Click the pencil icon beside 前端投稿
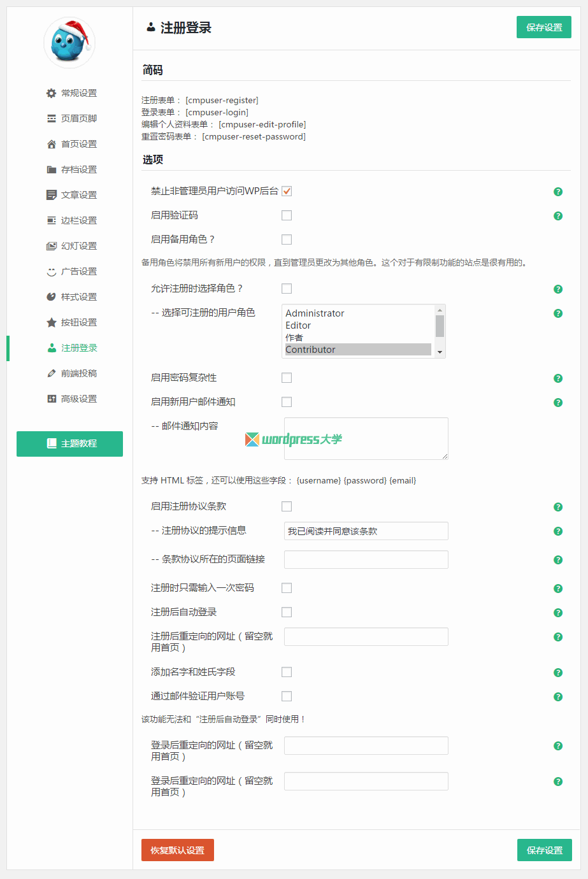This screenshot has width=588, height=879. point(52,373)
